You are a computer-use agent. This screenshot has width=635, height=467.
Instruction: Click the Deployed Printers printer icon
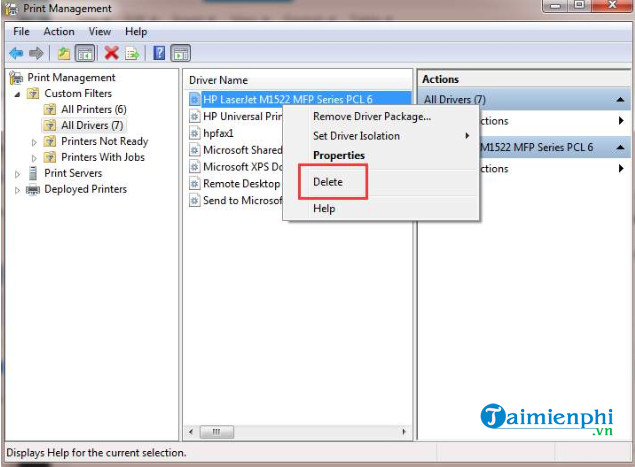(33, 190)
